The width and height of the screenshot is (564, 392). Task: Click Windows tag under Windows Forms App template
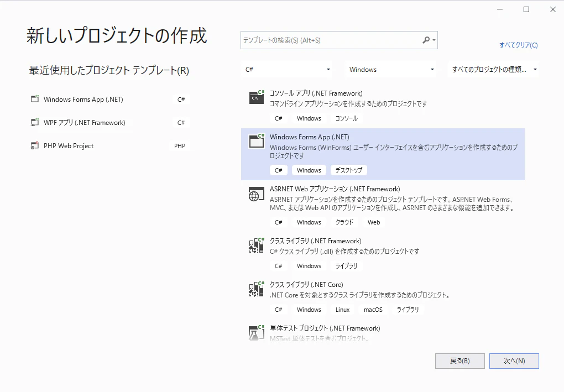point(309,170)
